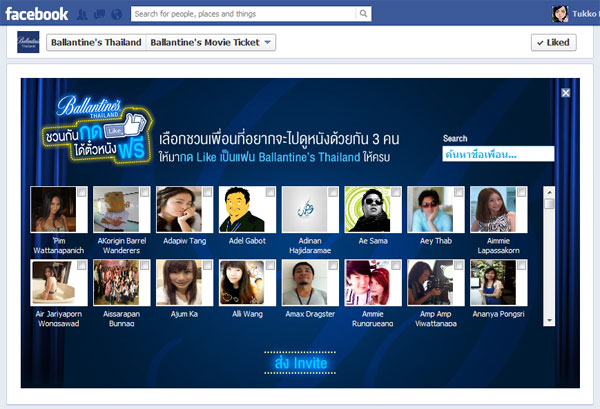Select Ananya Pongsri's photo
The height and width of the screenshot is (409, 600).
(x=493, y=283)
